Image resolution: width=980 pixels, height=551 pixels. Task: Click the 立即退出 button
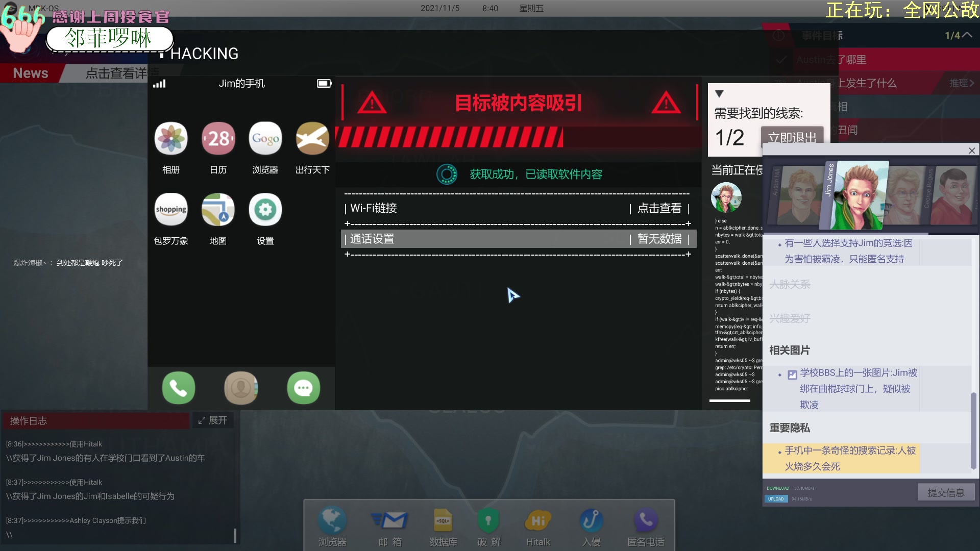coord(792,138)
